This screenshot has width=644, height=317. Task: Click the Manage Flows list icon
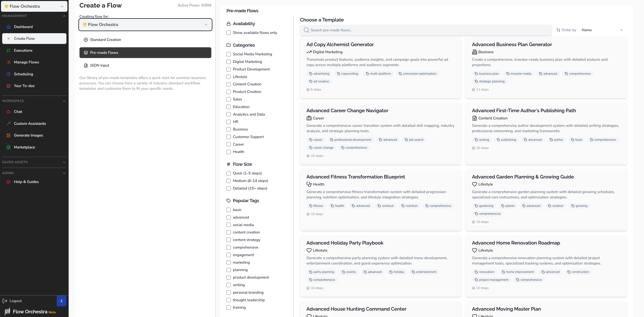[9, 62]
